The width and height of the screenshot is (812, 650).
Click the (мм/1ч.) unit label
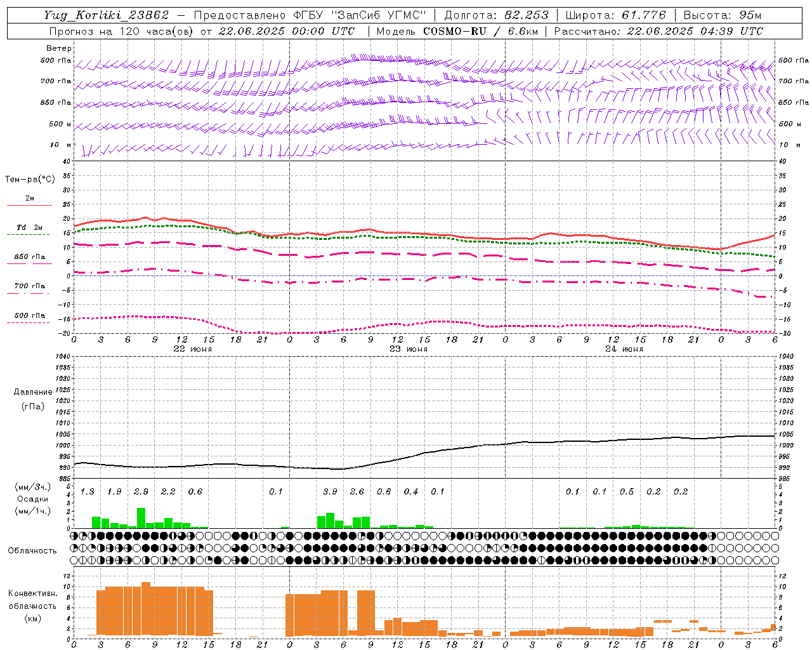click(32, 511)
